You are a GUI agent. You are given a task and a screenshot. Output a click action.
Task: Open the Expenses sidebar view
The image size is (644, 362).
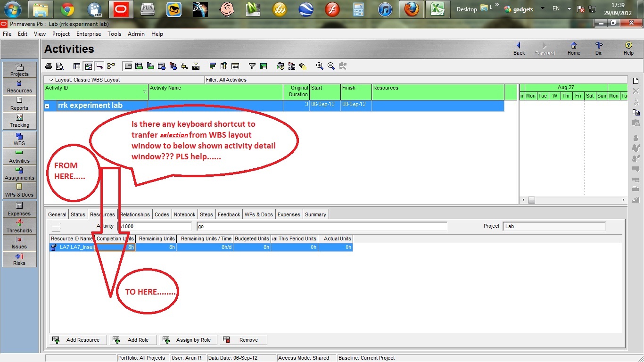click(19, 209)
